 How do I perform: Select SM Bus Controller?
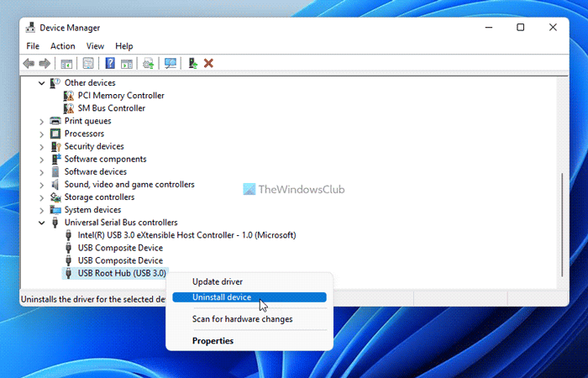point(112,108)
